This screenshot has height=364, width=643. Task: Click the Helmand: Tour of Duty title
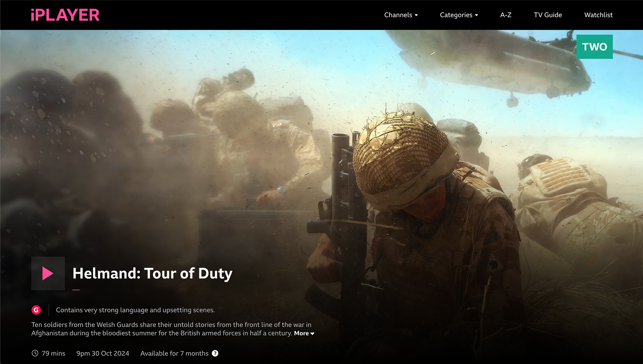[152, 273]
